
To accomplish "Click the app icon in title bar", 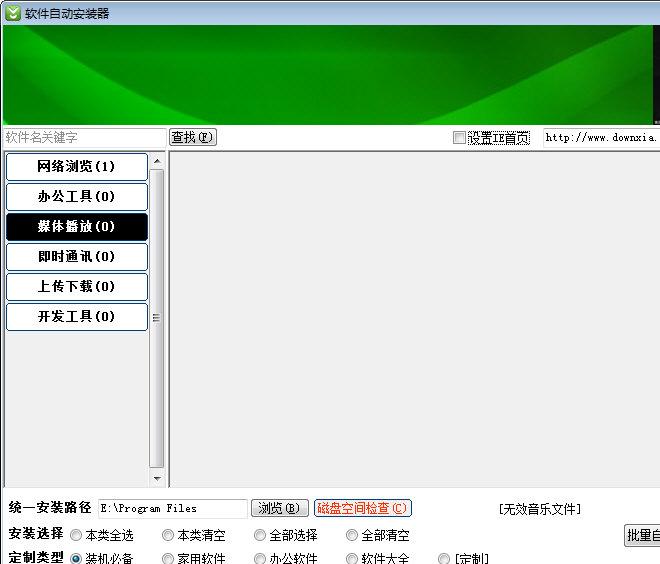I will point(13,13).
